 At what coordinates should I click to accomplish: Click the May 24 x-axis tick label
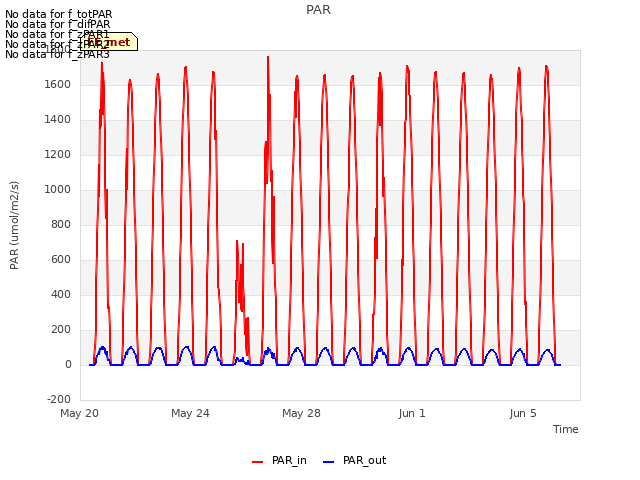[x=190, y=413]
